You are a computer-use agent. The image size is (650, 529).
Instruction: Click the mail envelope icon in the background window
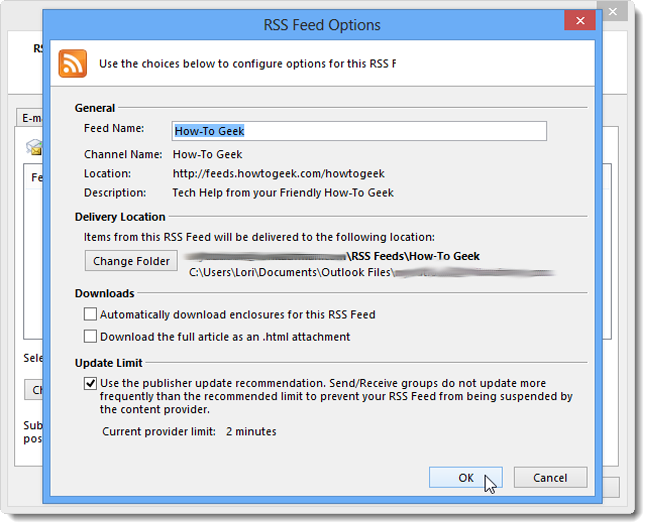coord(34,147)
